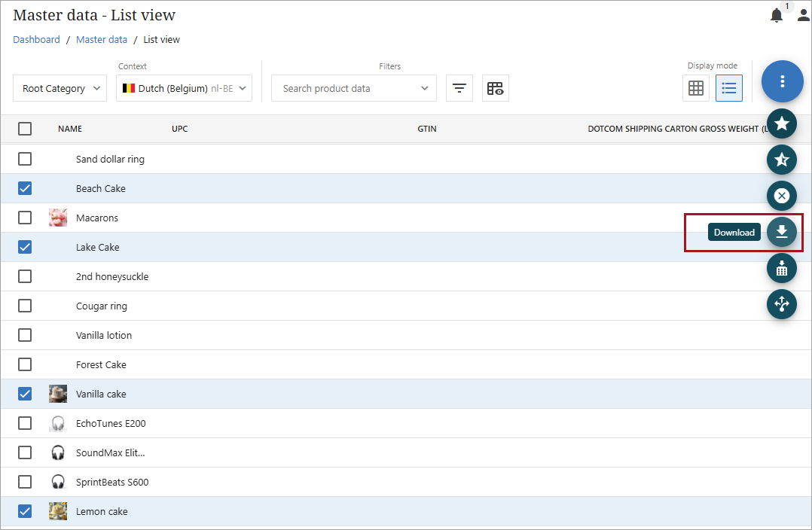Open the user account icon
The height and width of the screenshot is (530, 812).
coord(803,16)
